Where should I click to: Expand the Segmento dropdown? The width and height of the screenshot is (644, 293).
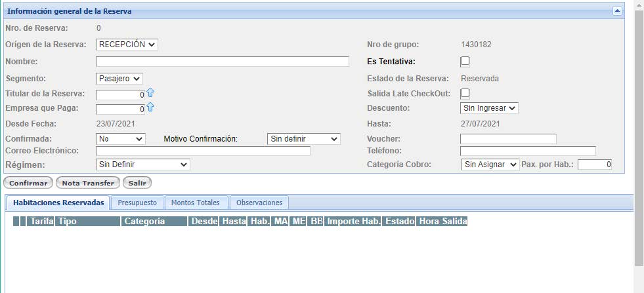119,78
